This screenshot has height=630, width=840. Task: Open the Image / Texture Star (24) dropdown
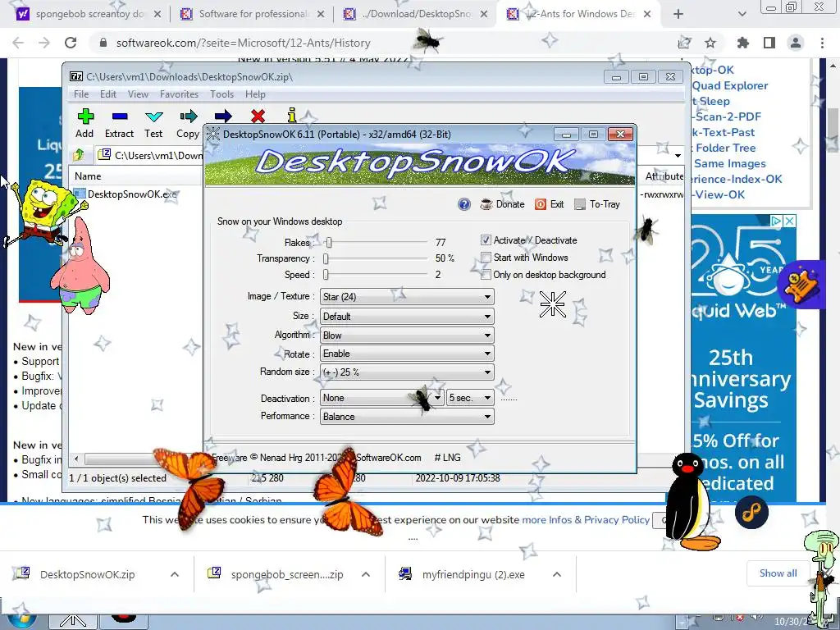pyautogui.click(x=407, y=297)
